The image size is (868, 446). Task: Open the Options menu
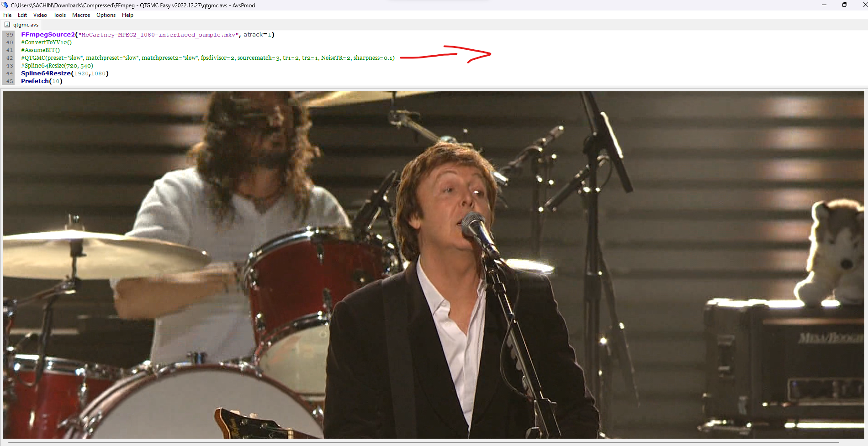pyautogui.click(x=106, y=15)
